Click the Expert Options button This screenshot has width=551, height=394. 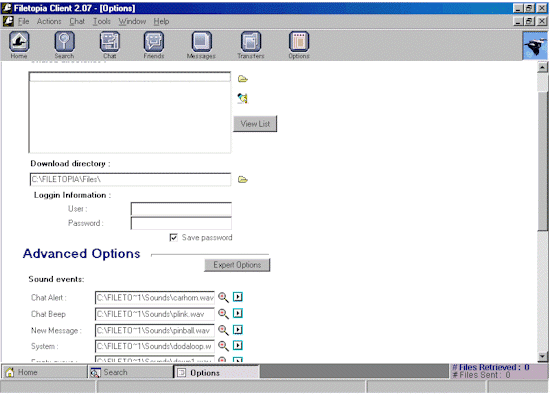pos(237,265)
